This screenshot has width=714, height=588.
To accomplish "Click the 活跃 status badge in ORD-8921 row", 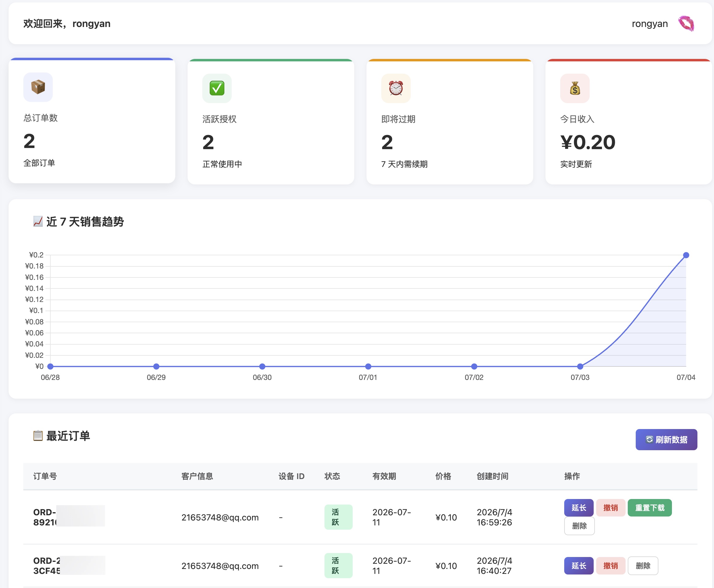I will pyautogui.click(x=338, y=517).
